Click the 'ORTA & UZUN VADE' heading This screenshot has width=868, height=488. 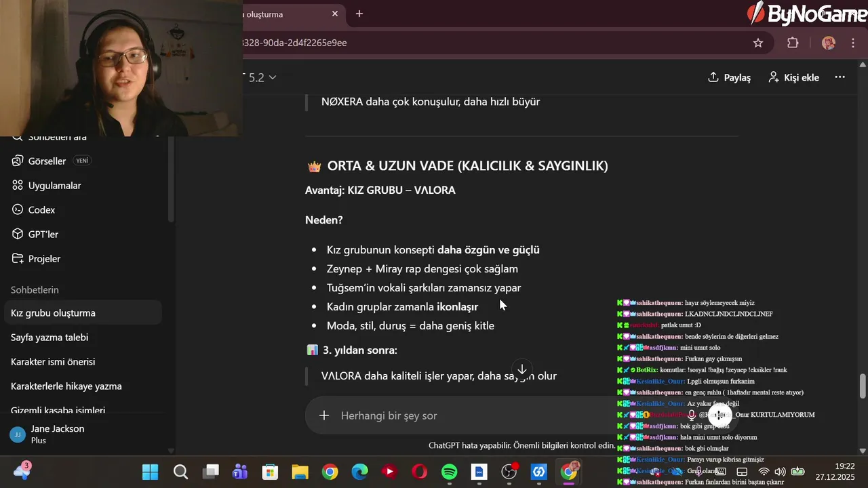[x=468, y=166]
